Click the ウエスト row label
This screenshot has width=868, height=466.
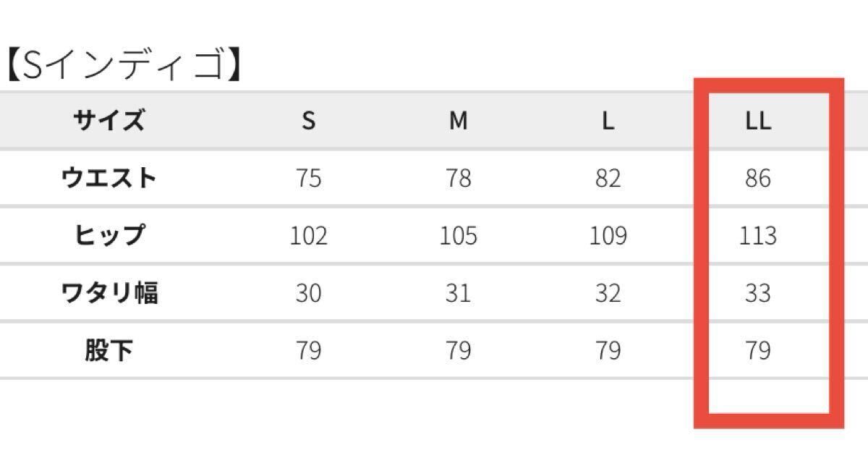pyautogui.click(x=109, y=178)
